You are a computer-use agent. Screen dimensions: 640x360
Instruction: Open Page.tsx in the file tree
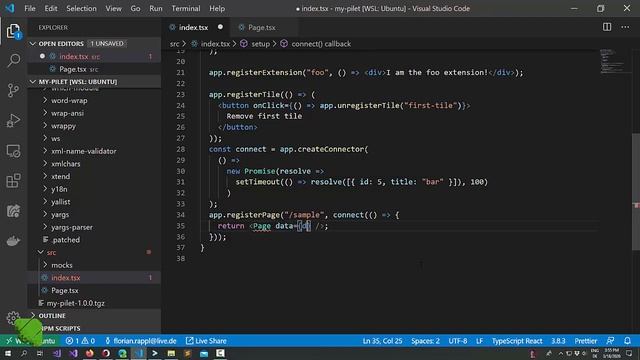64,290
